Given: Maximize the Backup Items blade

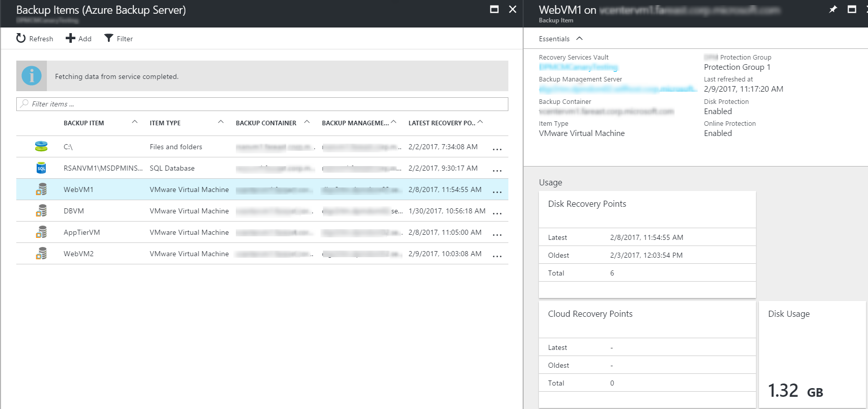Looking at the screenshot, I should point(494,9).
